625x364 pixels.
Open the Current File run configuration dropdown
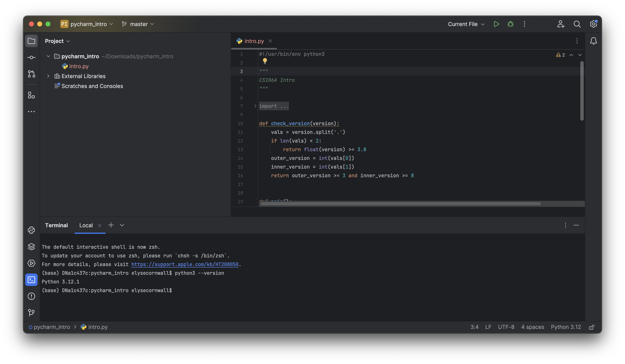coord(466,24)
